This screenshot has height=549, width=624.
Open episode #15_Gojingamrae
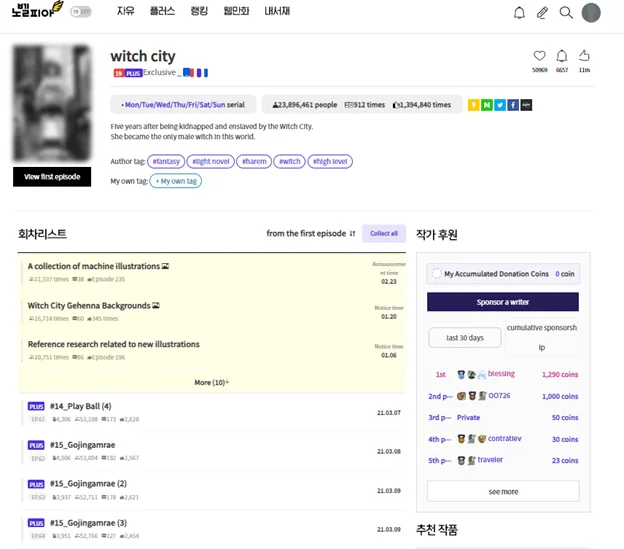(x=82, y=445)
